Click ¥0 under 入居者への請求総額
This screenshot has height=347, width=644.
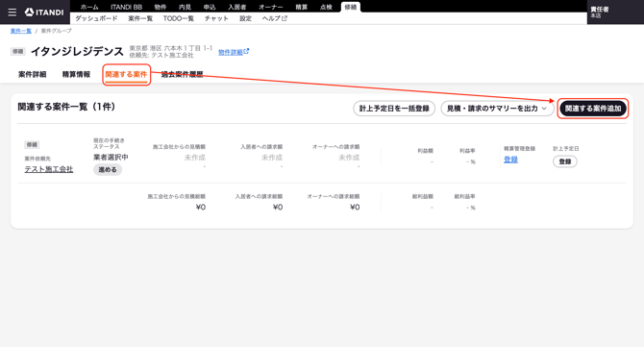tap(278, 207)
